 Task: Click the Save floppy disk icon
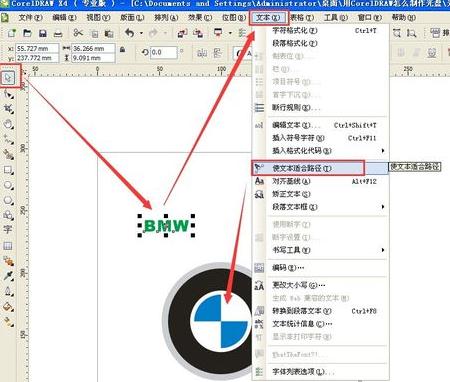(43, 33)
